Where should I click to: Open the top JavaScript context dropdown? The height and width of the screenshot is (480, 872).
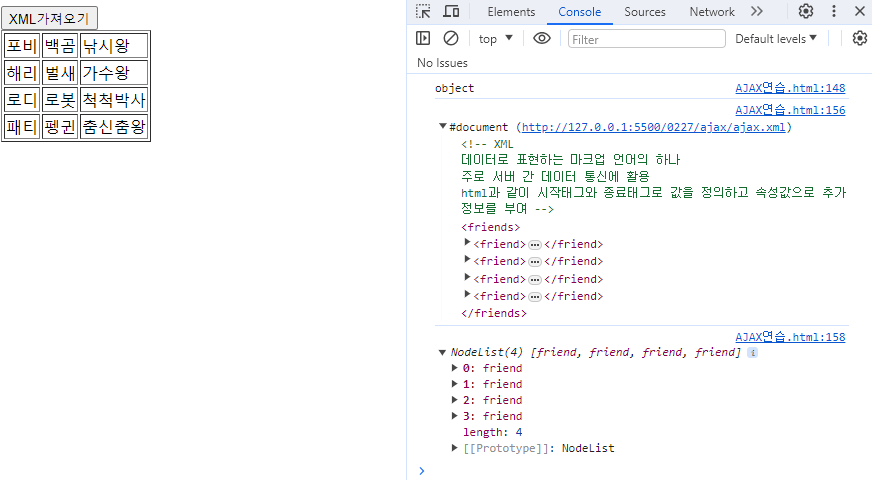tap(495, 38)
